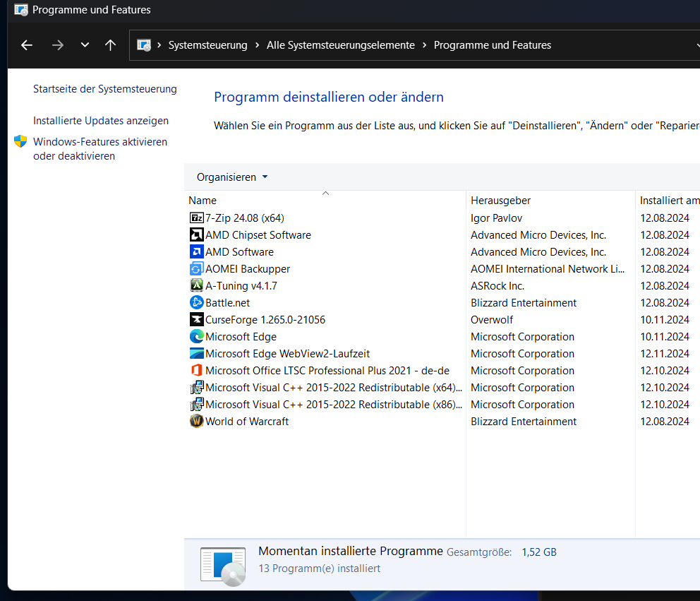The width and height of the screenshot is (700, 601).
Task: Select Microsoft Edge program name
Action: click(x=241, y=337)
